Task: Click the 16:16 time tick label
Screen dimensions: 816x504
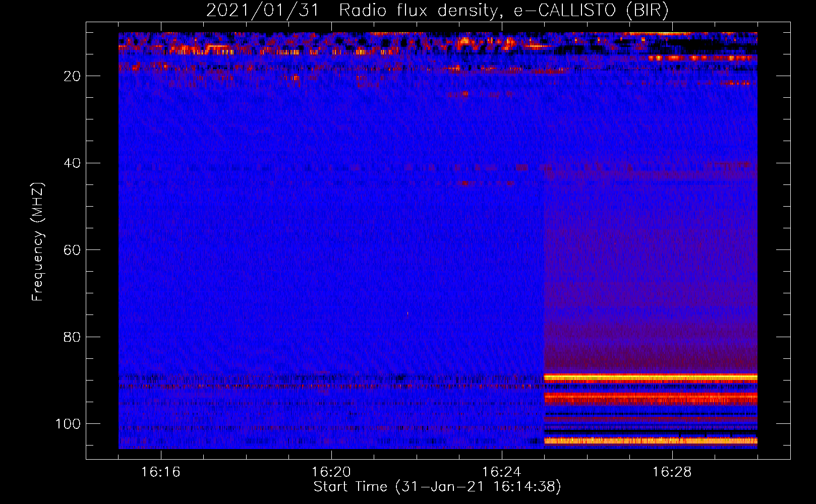Action: click(161, 472)
